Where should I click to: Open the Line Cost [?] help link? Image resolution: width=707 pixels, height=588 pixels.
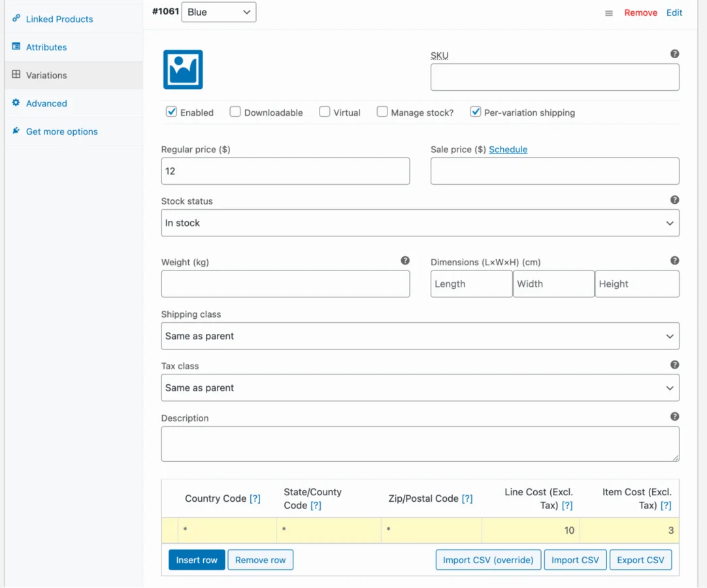tap(567, 506)
